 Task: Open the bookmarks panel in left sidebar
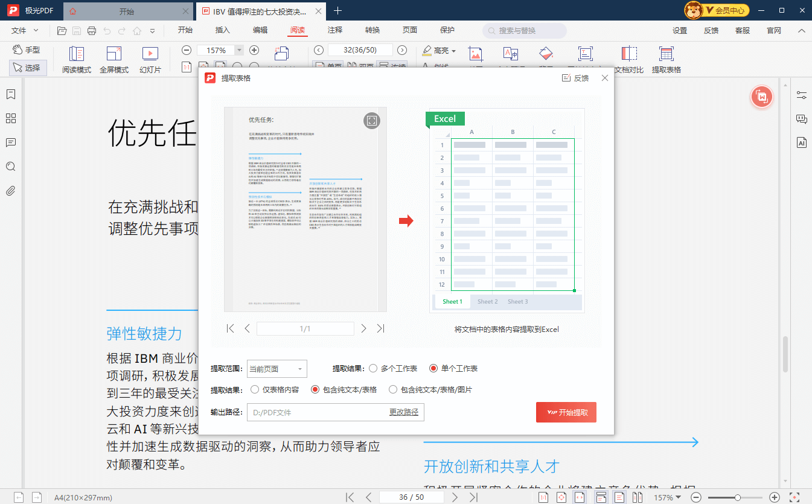tap(10, 94)
